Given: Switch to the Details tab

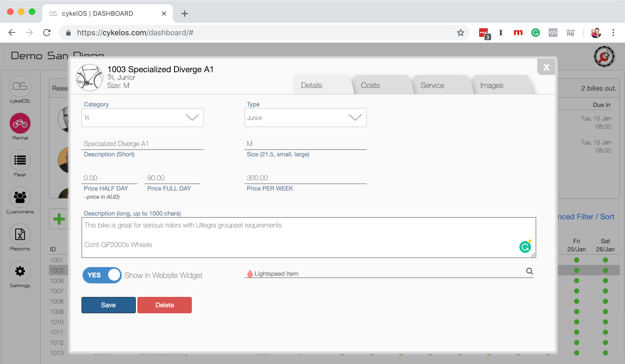Looking at the screenshot, I should pyautogui.click(x=312, y=85).
